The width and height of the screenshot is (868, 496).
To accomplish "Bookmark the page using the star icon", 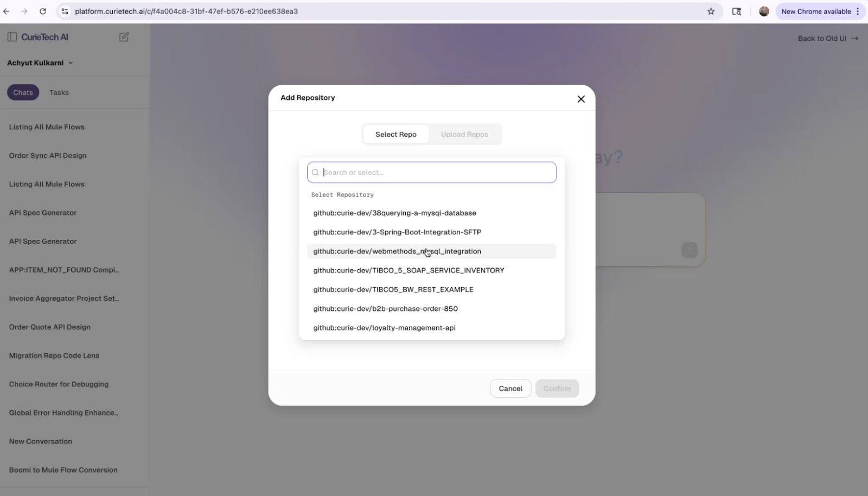I will [711, 11].
